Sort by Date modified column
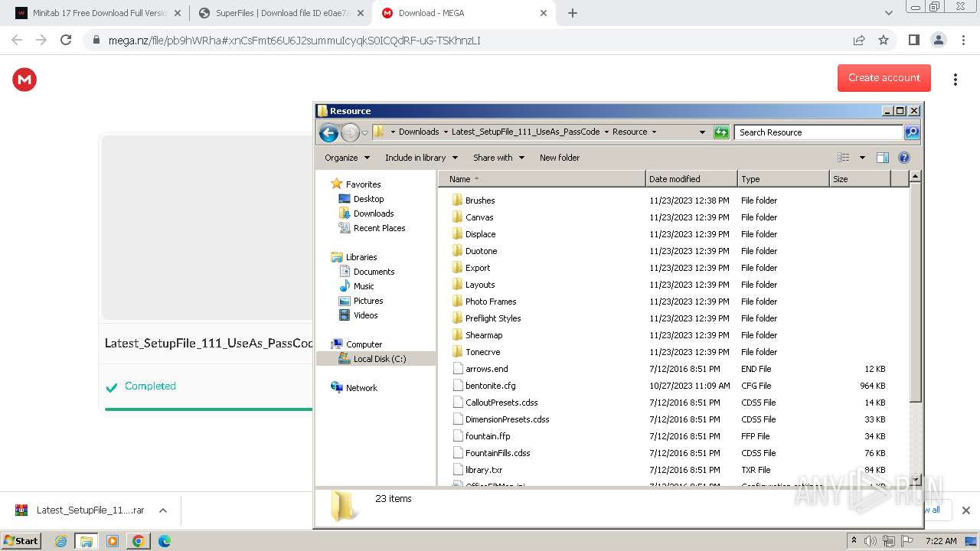Image resolution: width=980 pixels, height=551 pixels. pos(691,179)
